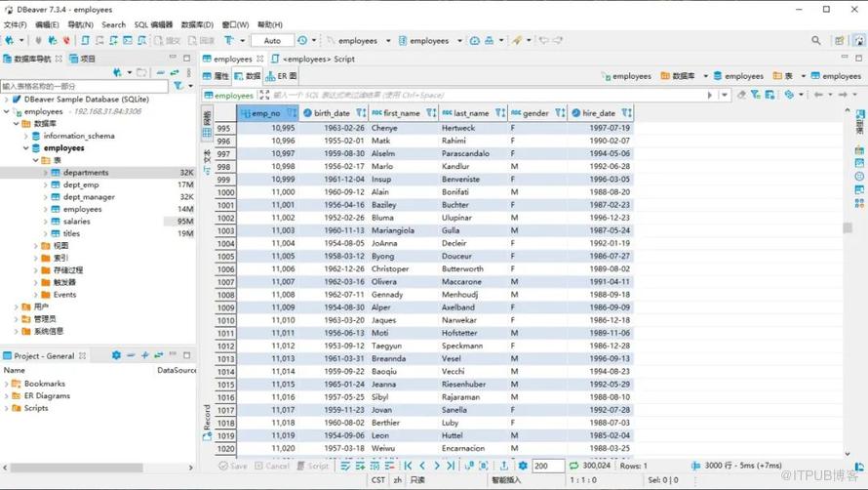Click 数据库 breadcrumb link

[678, 76]
